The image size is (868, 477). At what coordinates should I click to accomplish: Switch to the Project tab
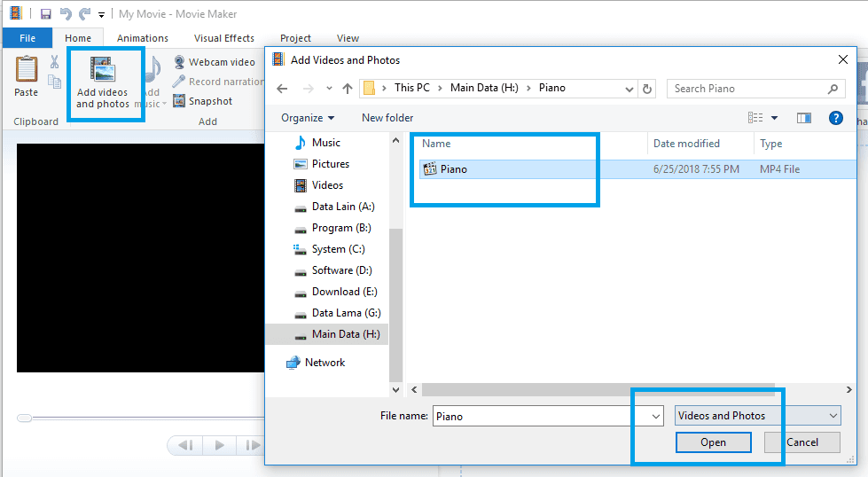tap(295, 38)
